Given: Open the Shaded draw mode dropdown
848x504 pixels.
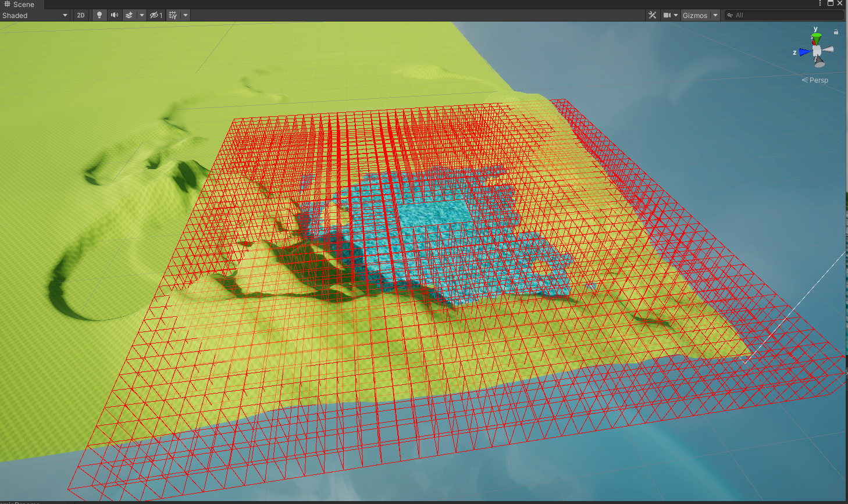Looking at the screenshot, I should coord(35,15).
